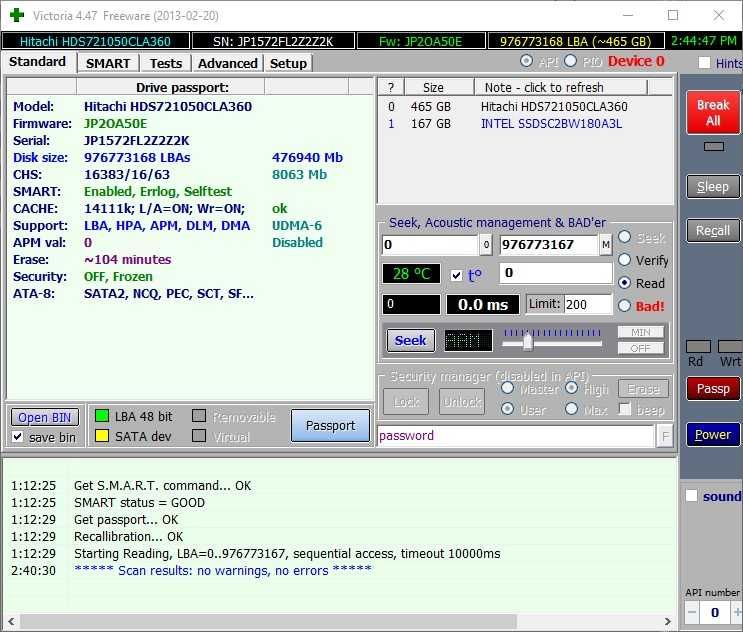This screenshot has height=632, width=743.
Task: Click the password input field
Action: tap(516, 436)
